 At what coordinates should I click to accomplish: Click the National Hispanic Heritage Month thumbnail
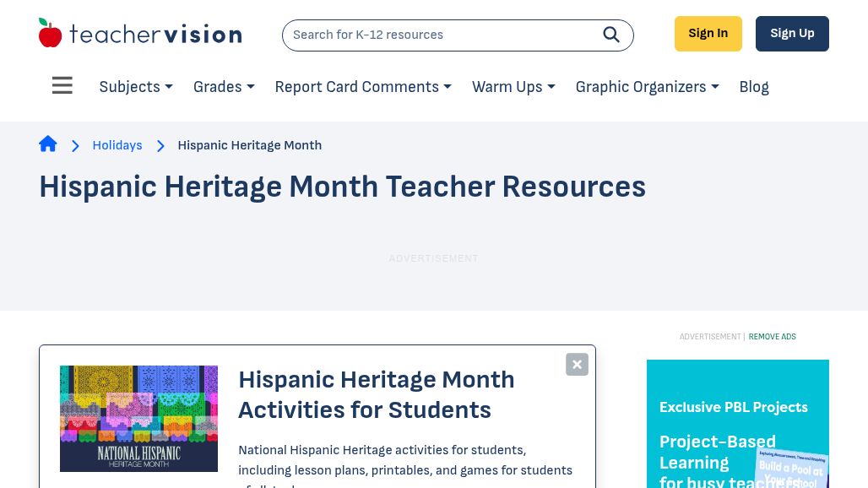click(139, 418)
